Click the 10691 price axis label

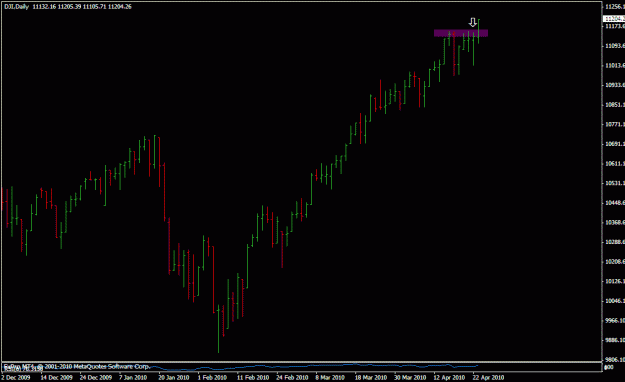(x=615, y=144)
